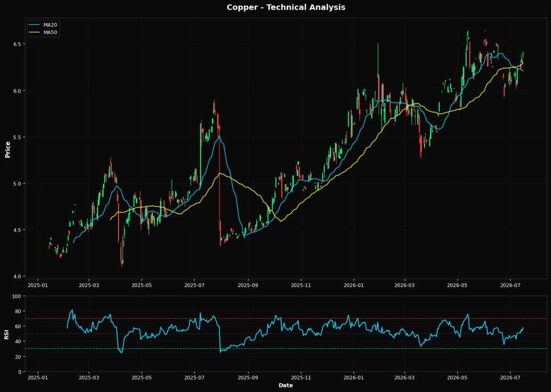The height and width of the screenshot is (392, 551).
Task: Click the 6.0 price axis tick
Action: coord(18,91)
